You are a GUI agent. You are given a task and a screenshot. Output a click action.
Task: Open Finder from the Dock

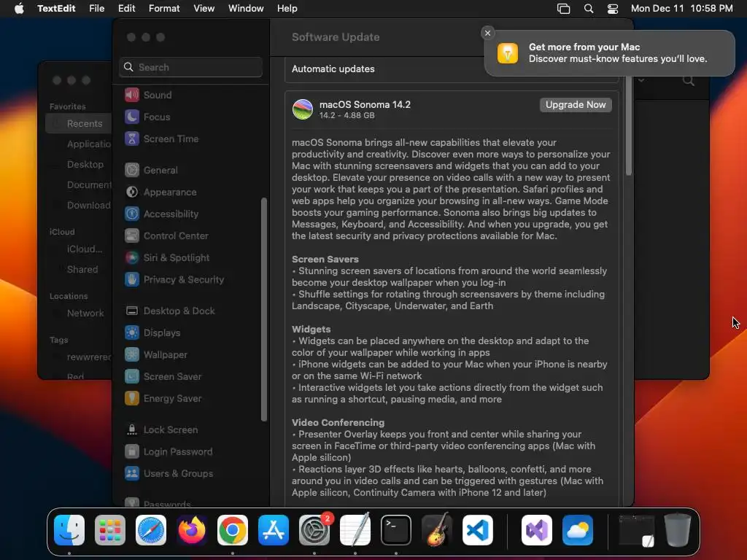point(69,530)
